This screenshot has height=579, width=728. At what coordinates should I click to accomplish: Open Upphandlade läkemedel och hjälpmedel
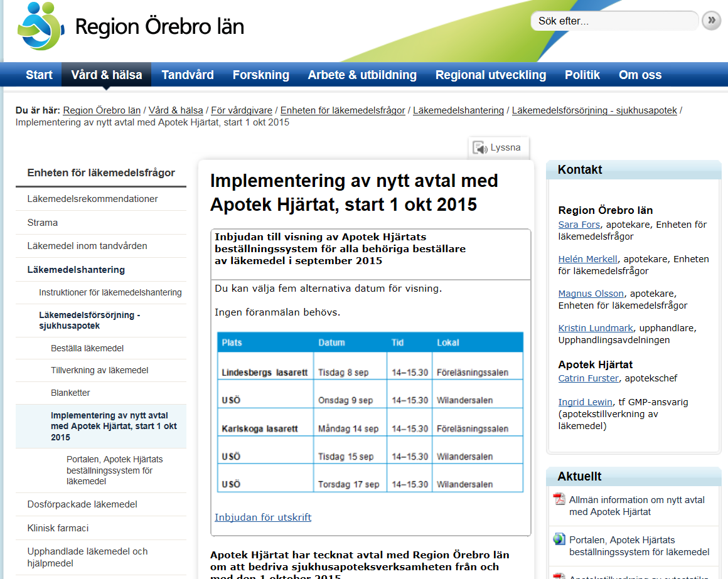click(87, 557)
